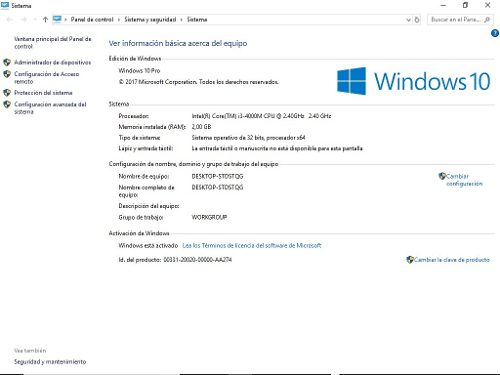500x375 pixels.
Task: Click the Forward arrow in navigation bar
Action: (24, 20)
